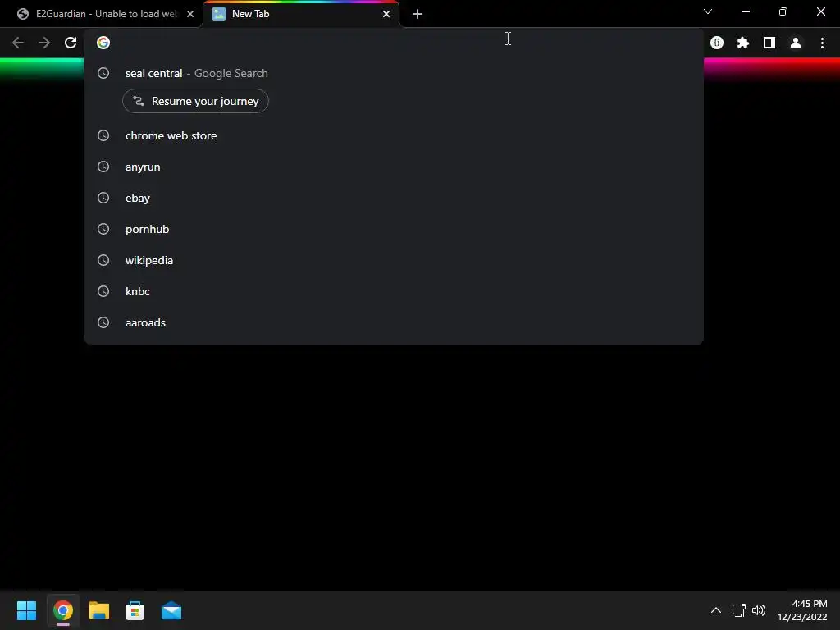This screenshot has height=630, width=840.
Task: Select the 'wikipedia' history suggestion
Action: coord(393,260)
